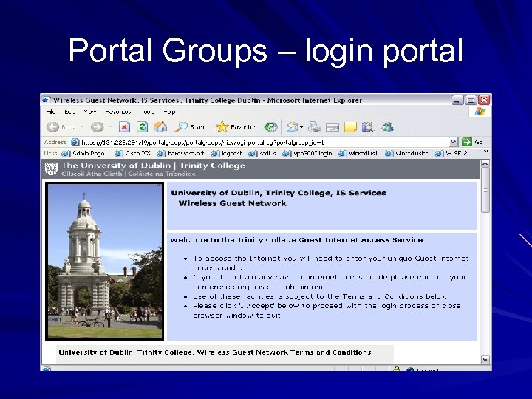Viewport: 532px width, 399px height.
Task: Open the Cisco PIX link
Action: pyautogui.click(x=133, y=154)
